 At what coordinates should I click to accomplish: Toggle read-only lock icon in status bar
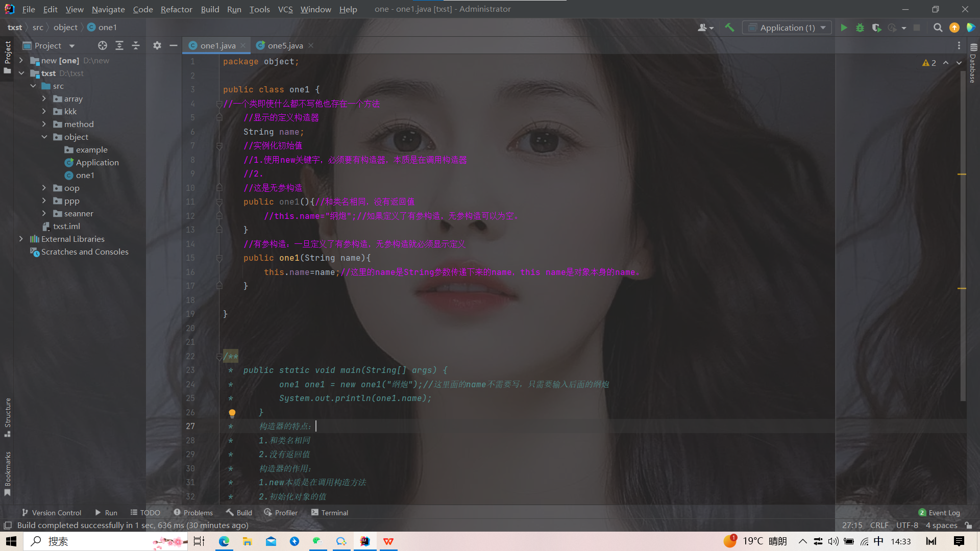[968, 525]
